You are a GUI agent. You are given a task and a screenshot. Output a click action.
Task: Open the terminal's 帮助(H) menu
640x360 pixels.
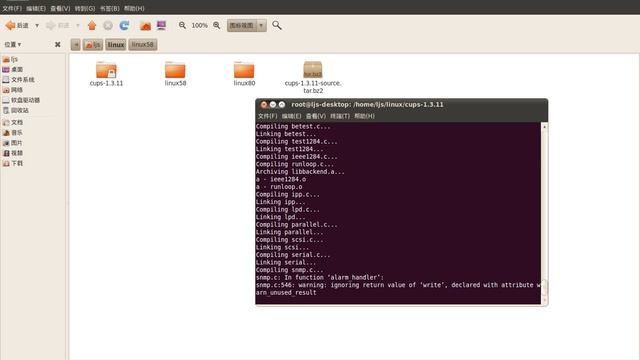point(364,116)
